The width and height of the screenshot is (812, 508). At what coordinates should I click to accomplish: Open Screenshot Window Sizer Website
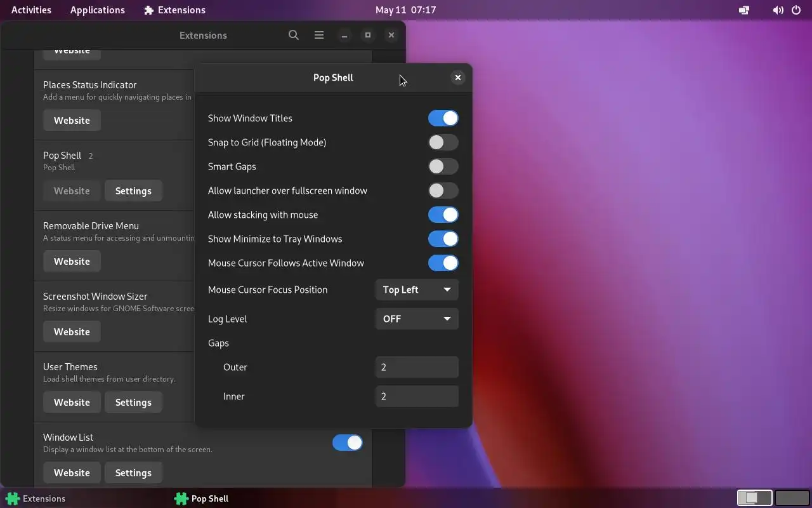pyautogui.click(x=72, y=331)
